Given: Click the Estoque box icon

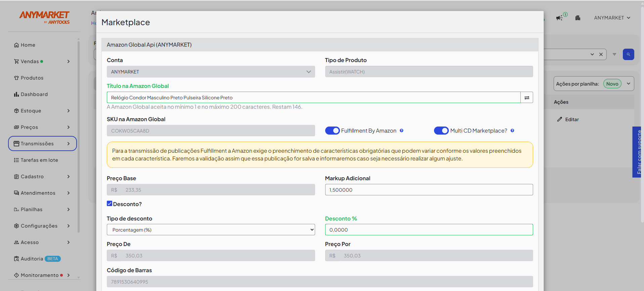Looking at the screenshot, I should (x=16, y=111).
